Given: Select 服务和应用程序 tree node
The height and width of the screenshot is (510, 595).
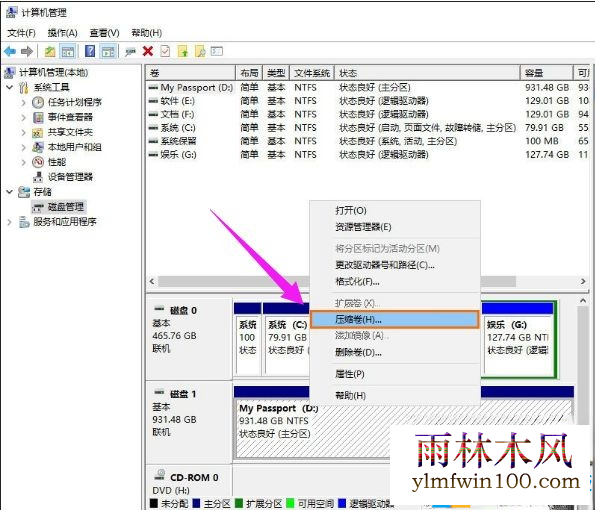Looking at the screenshot, I should (x=65, y=222).
